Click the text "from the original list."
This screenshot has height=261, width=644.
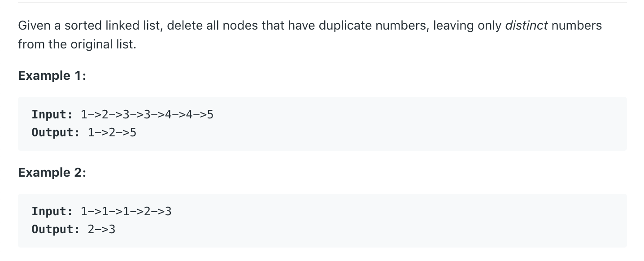point(77,45)
